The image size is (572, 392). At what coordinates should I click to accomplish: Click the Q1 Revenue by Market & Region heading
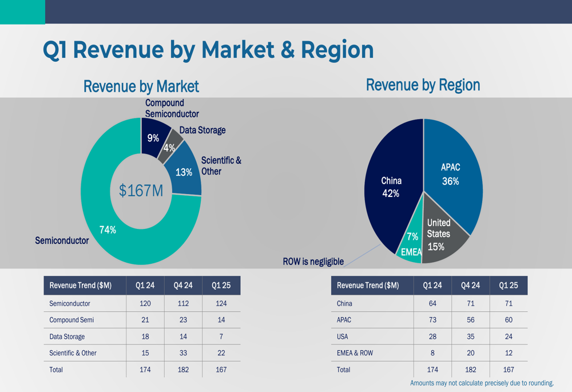click(x=208, y=50)
